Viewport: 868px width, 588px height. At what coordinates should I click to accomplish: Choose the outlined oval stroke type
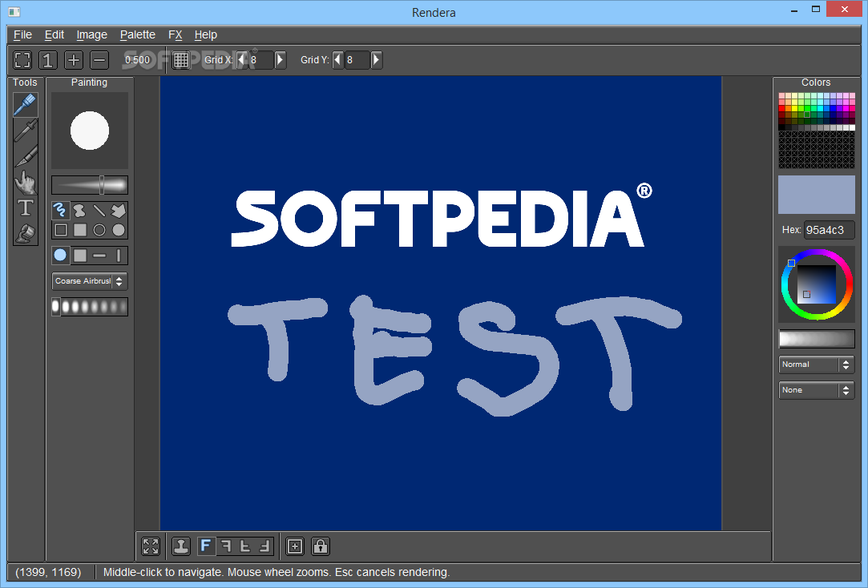[x=99, y=230]
